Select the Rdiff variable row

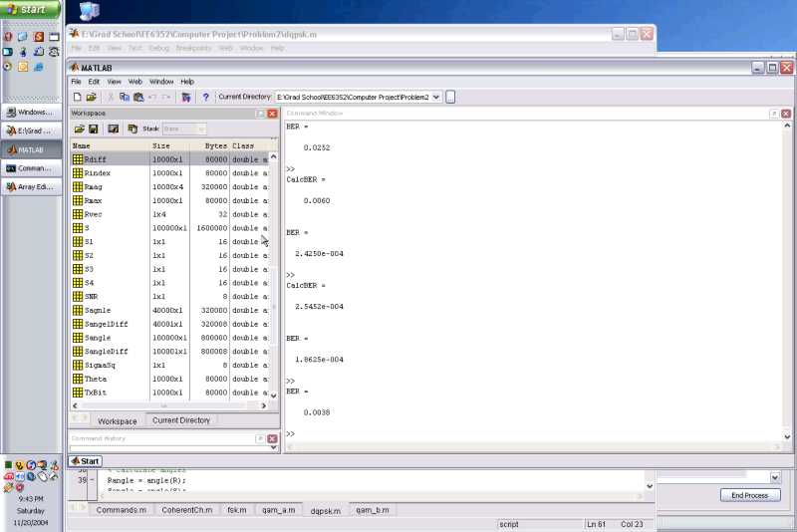tap(169, 159)
